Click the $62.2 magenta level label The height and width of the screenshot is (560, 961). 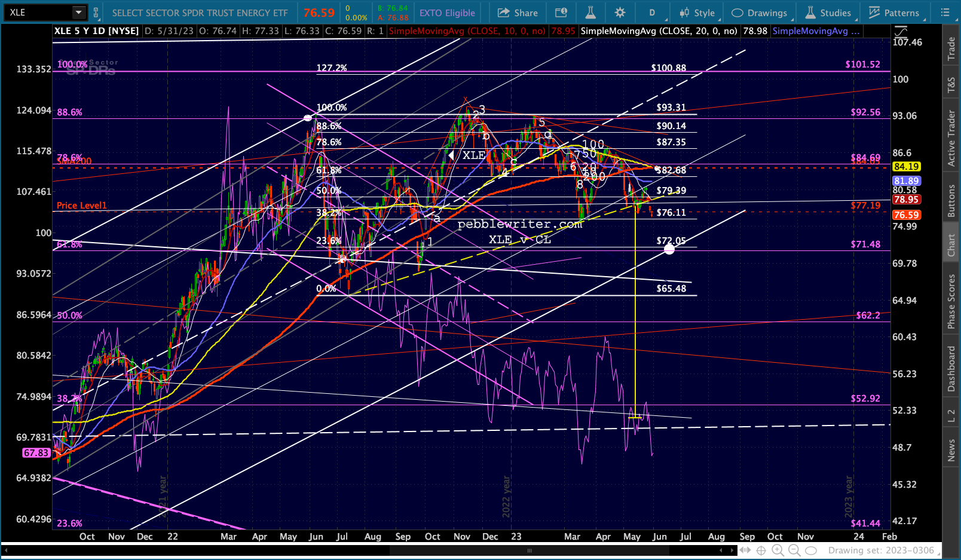tap(868, 315)
